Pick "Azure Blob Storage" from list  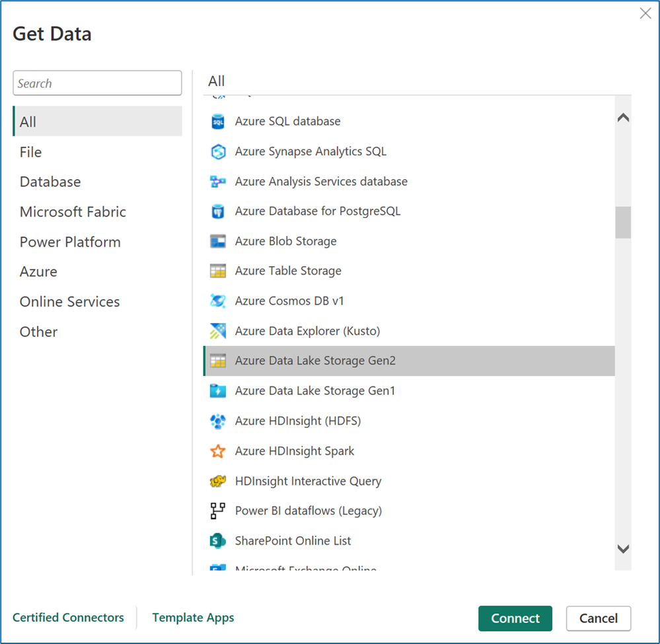pos(286,241)
